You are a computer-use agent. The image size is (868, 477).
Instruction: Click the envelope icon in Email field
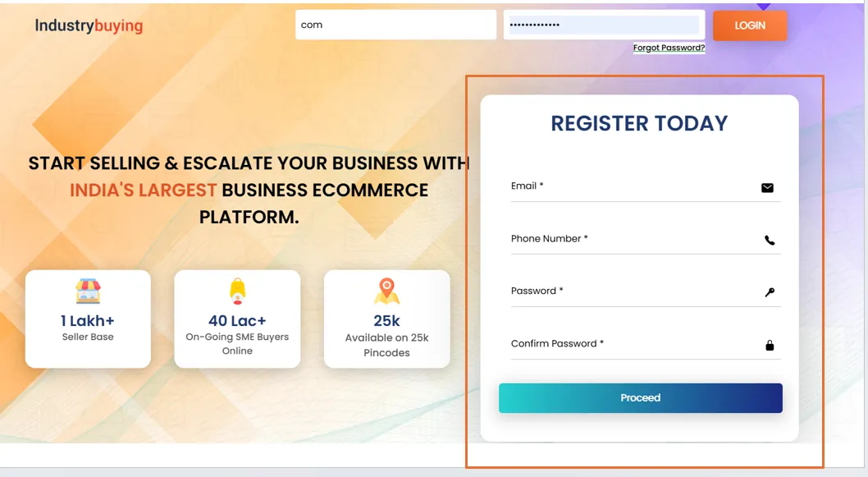[767, 188]
